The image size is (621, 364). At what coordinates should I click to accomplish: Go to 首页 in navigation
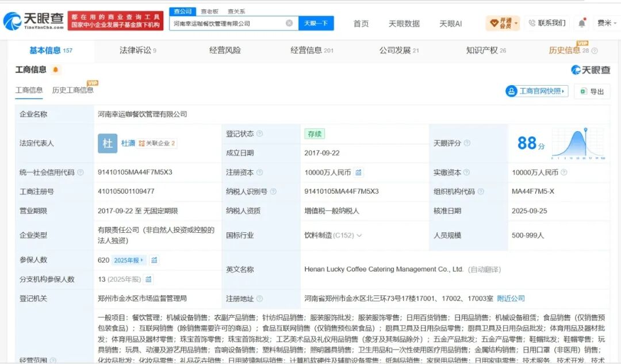361,24
